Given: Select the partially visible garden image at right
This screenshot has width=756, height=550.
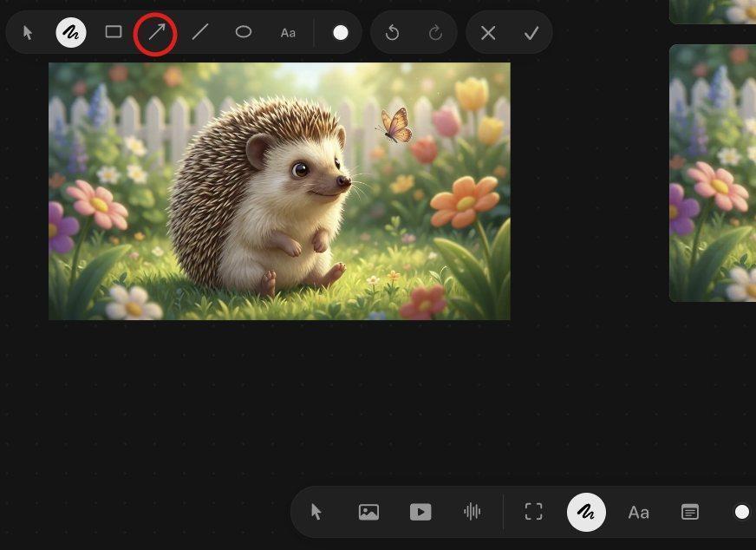Looking at the screenshot, I should (x=713, y=174).
